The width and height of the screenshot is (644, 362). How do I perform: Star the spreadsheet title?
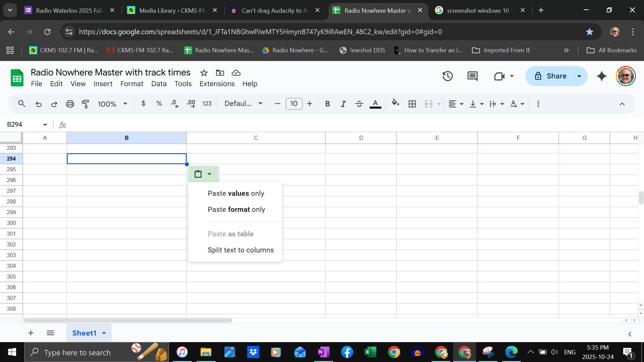coord(204,73)
